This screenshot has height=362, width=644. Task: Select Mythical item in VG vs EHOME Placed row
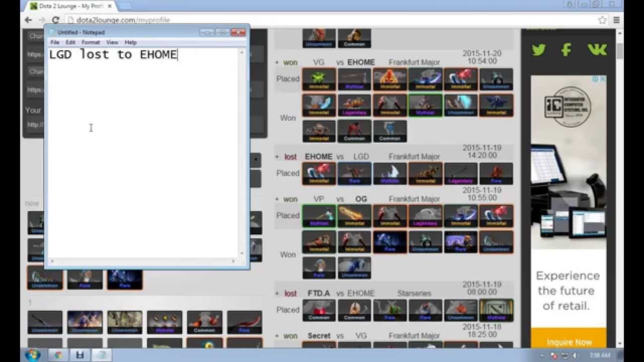pyautogui.click(x=354, y=79)
